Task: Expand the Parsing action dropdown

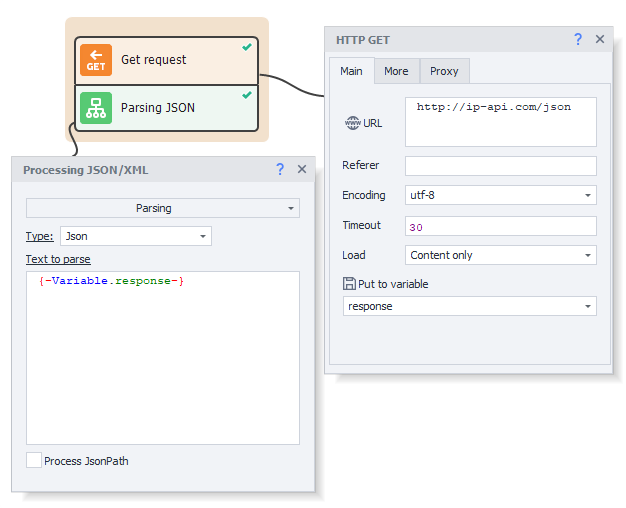Action: click(x=162, y=208)
